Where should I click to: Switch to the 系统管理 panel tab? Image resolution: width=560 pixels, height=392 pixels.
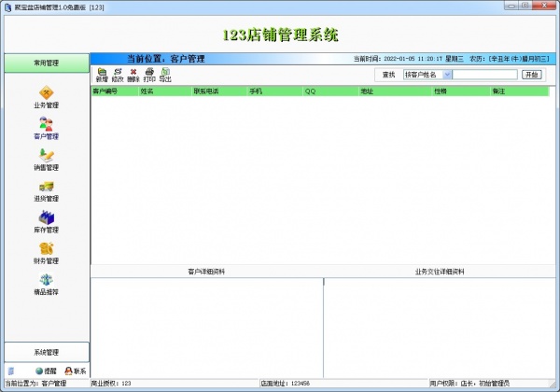[46, 352]
